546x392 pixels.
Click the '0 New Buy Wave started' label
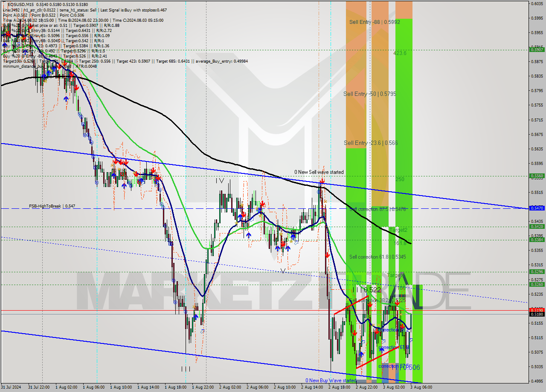click(x=331, y=380)
